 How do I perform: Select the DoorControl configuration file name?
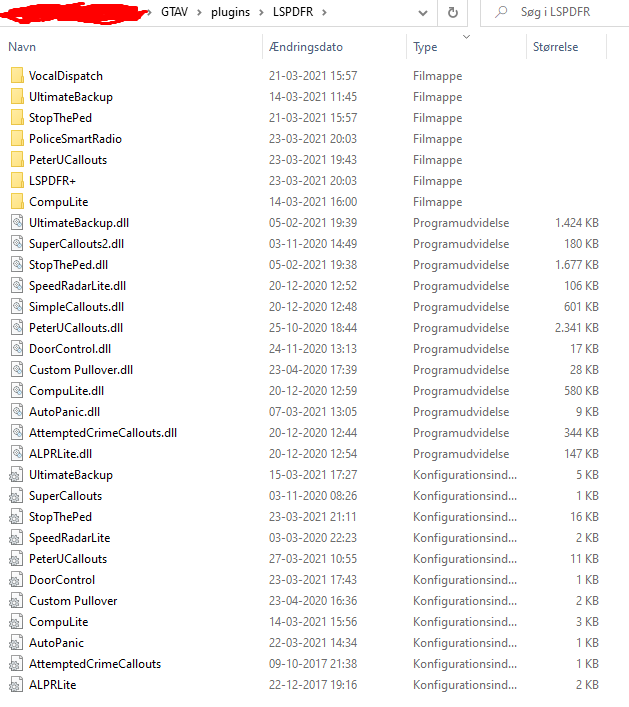[x=62, y=580]
